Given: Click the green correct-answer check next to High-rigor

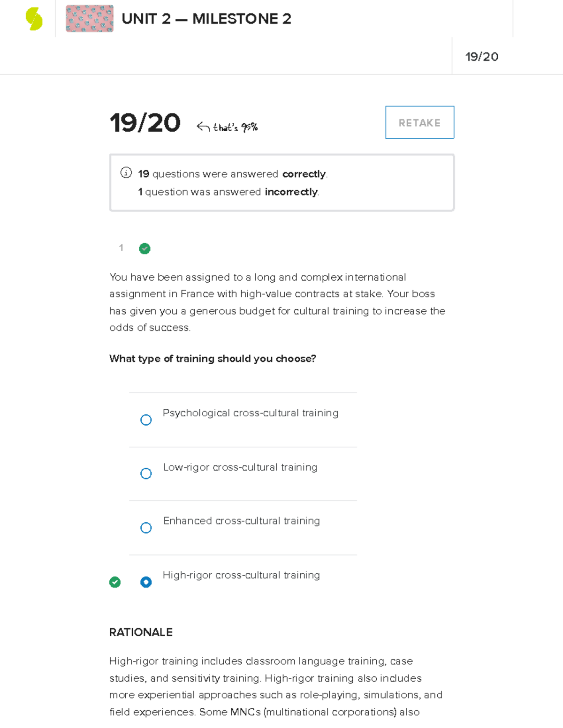Looking at the screenshot, I should click(x=115, y=582).
